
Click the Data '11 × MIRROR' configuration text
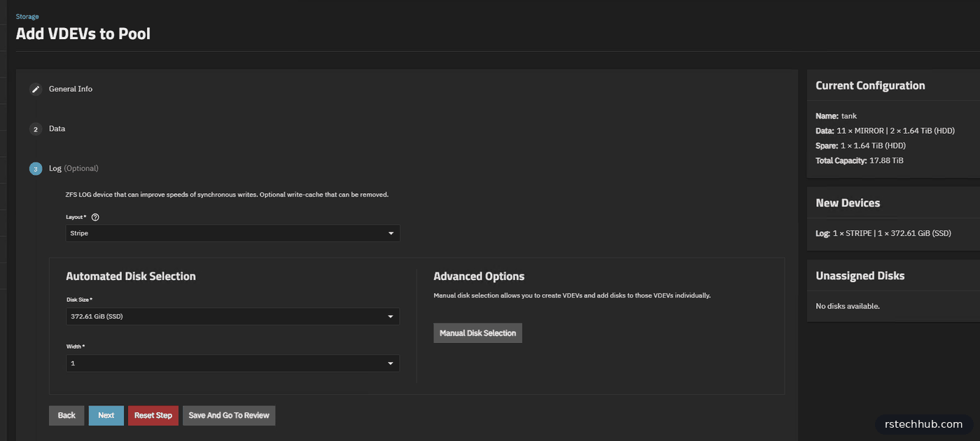pyautogui.click(x=895, y=131)
